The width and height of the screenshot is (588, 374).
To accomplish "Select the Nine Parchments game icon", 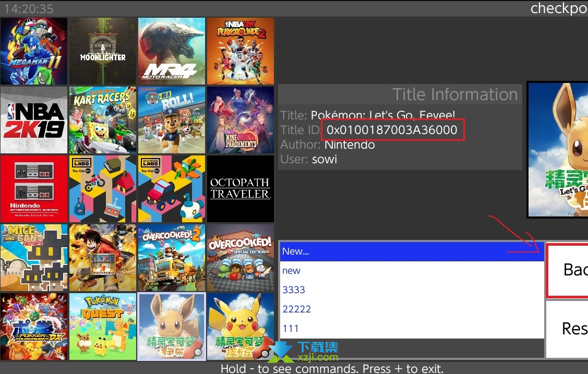I will pyautogui.click(x=241, y=120).
